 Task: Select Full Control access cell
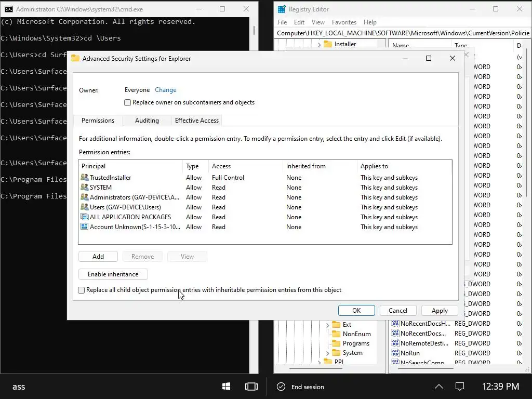pyautogui.click(x=228, y=178)
